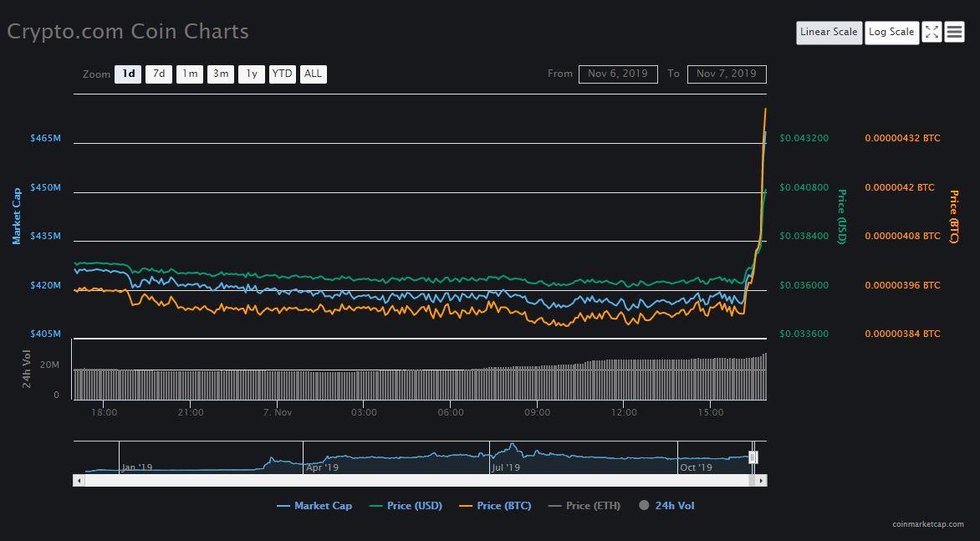Click the vertical Price (USD) axis title
The image size is (980, 541).
(x=842, y=217)
